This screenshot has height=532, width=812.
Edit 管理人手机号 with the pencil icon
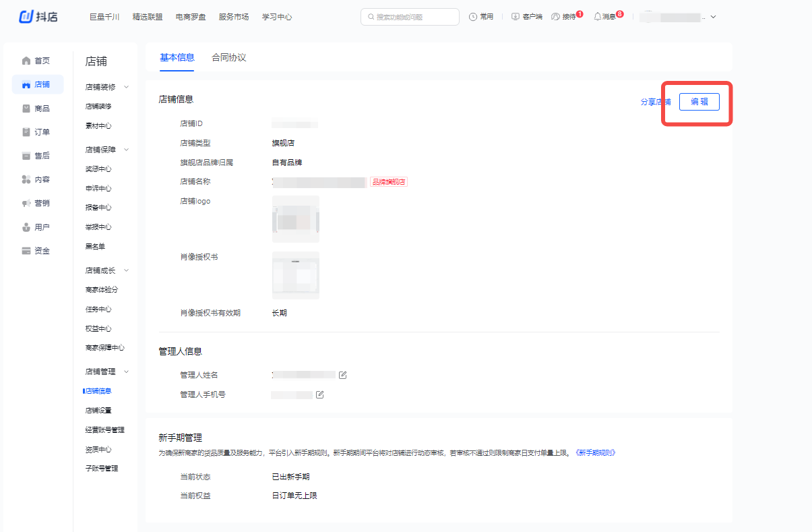coord(320,394)
